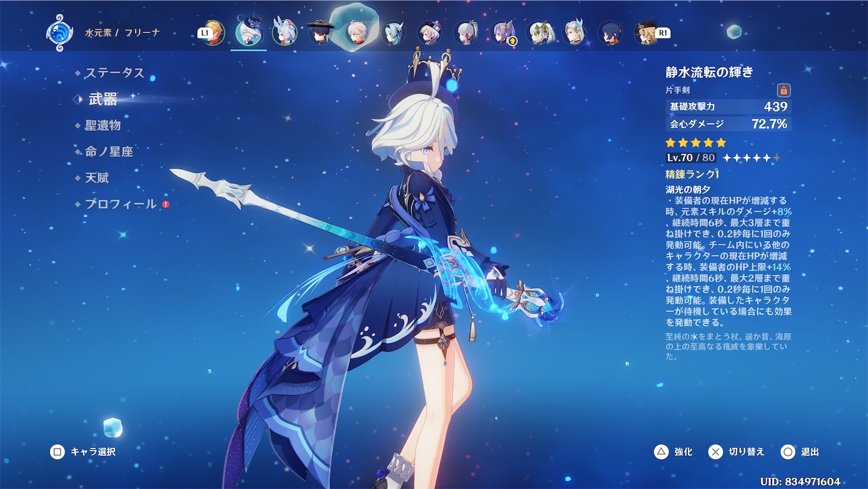Click the yellow upgrade arrow badge on Keqing

tap(513, 41)
